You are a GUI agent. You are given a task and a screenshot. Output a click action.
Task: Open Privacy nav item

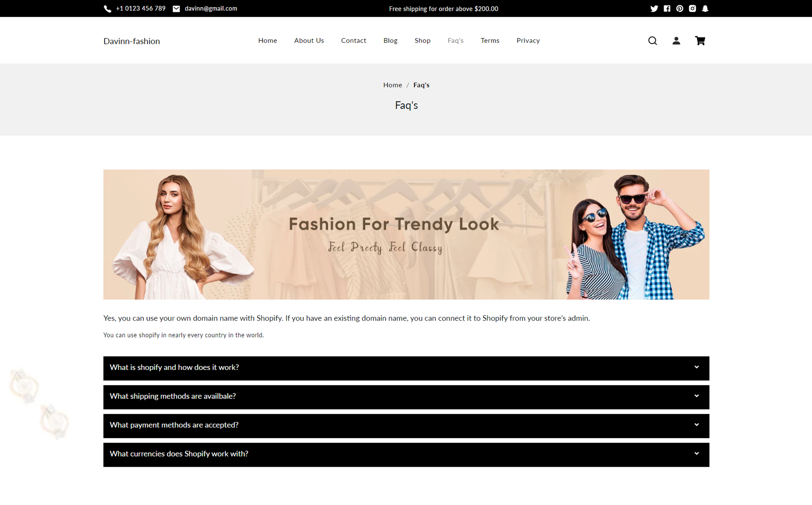[x=528, y=40]
